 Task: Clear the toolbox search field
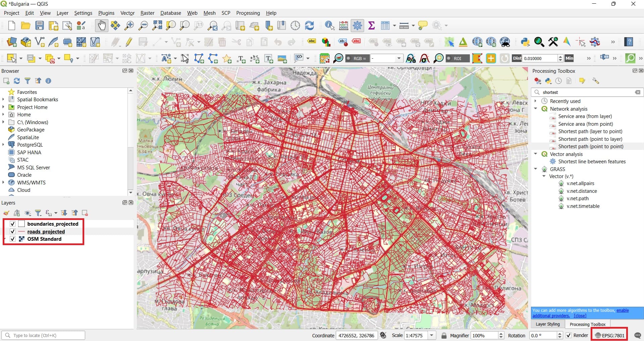(x=638, y=92)
